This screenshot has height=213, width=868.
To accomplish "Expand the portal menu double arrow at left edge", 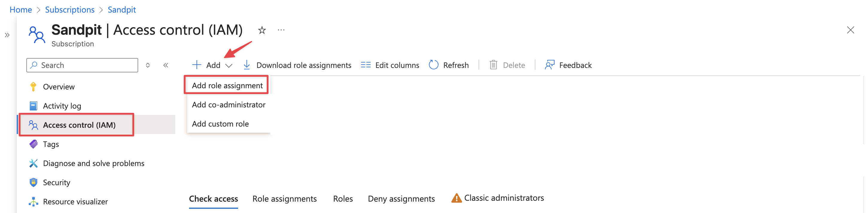I will (7, 35).
